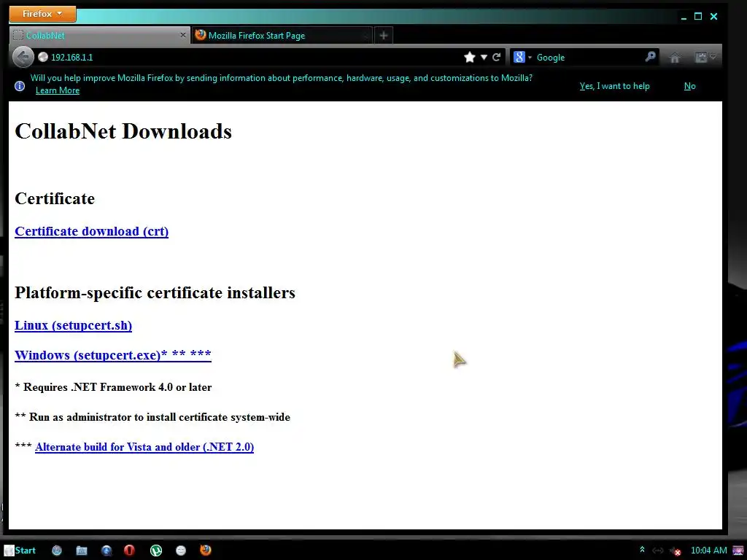Image resolution: width=747 pixels, height=560 pixels.
Task: Open the Google search engine selector
Action: coord(522,57)
